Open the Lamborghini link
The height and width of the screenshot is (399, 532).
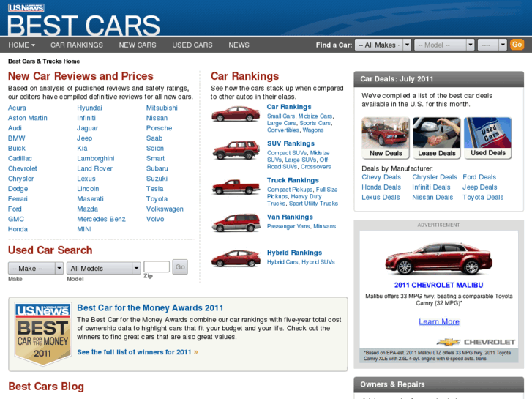tap(96, 159)
